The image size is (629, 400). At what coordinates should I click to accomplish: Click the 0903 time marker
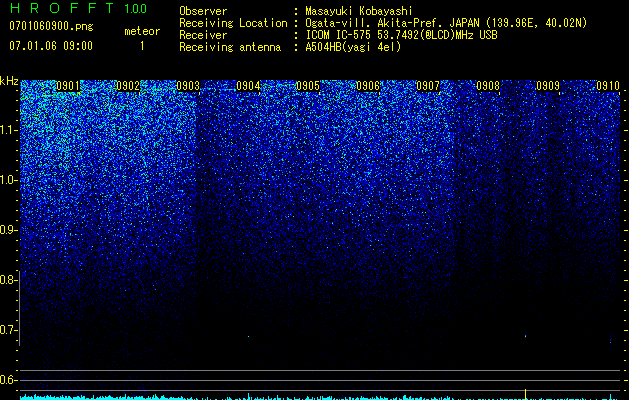(188, 86)
